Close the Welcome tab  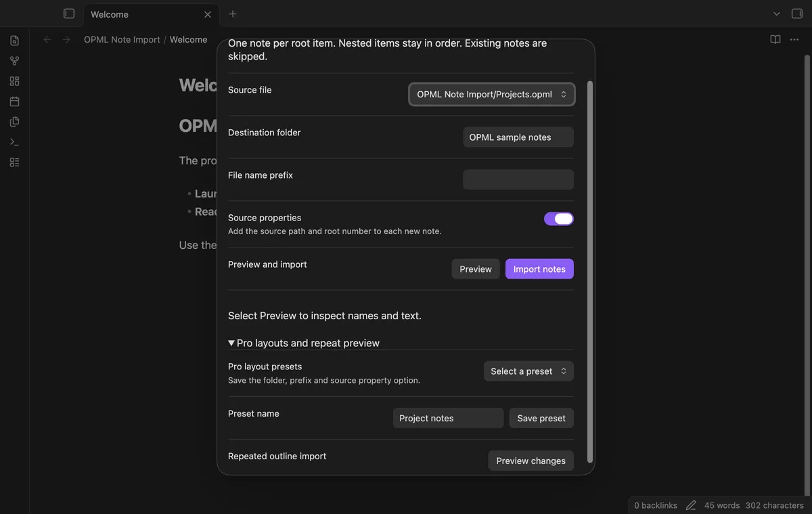[x=208, y=14]
